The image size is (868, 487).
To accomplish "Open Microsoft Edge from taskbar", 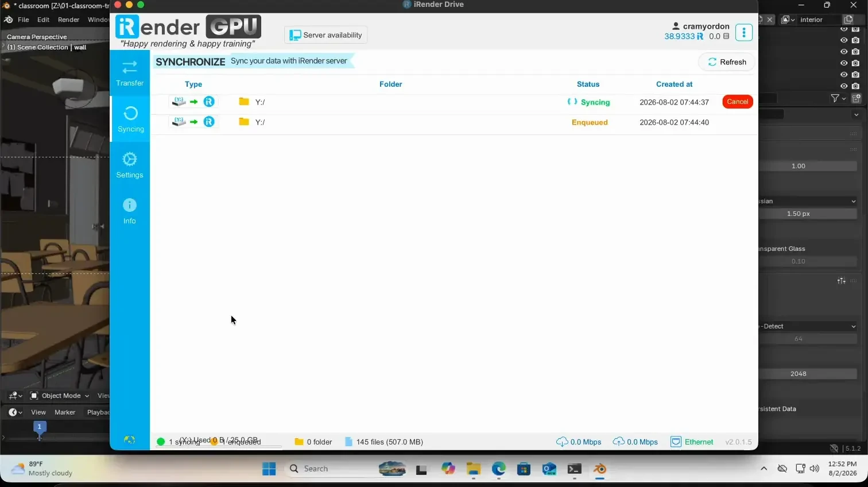I will pos(498,469).
